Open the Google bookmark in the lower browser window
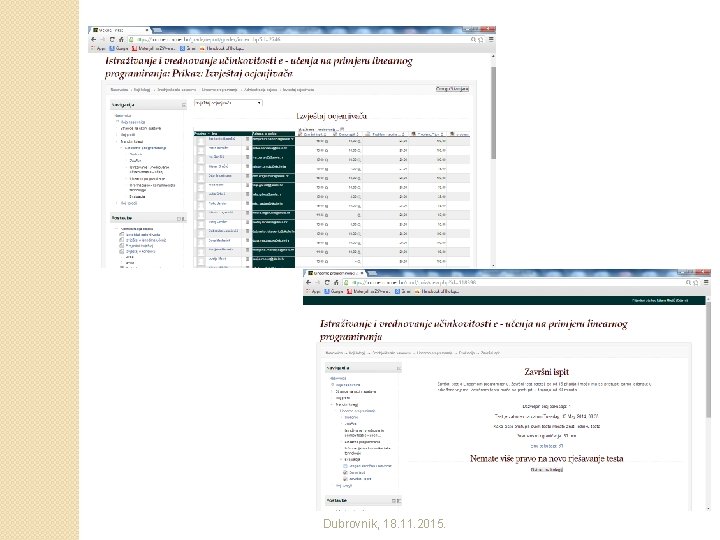The image size is (720, 540). 334,291
